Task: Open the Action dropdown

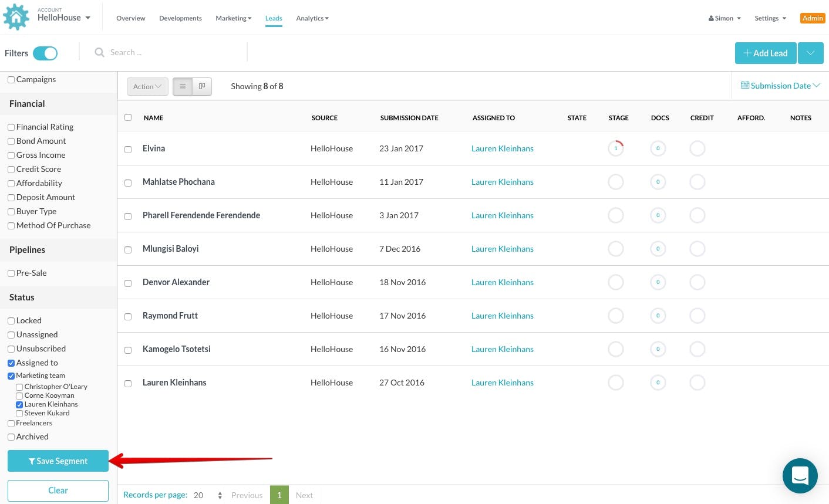Action: [147, 86]
